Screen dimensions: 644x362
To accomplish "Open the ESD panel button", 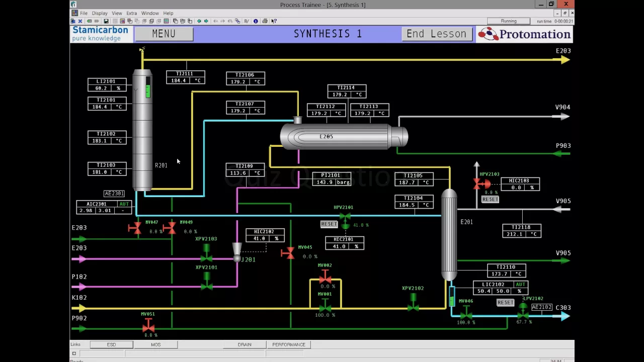I will (x=111, y=344).
